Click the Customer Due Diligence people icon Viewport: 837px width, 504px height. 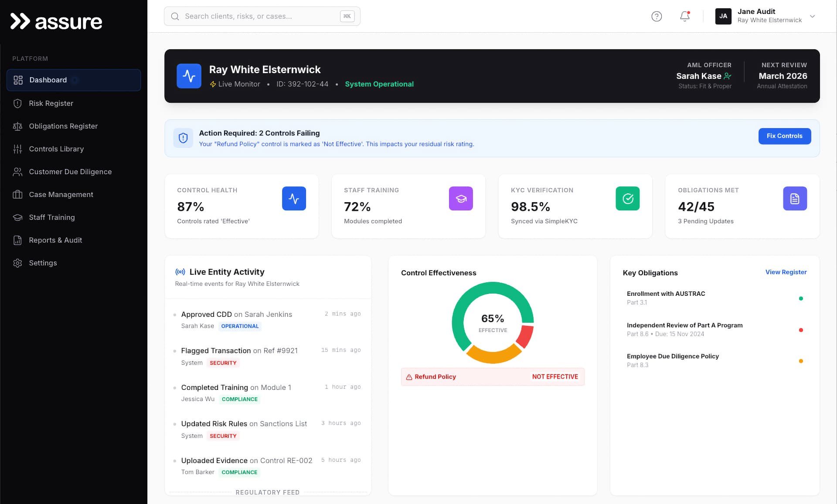point(17,172)
